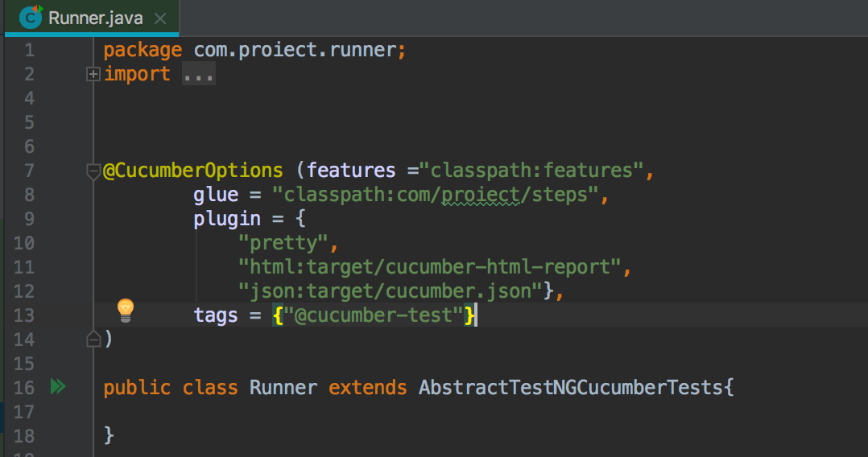Click the underlined proiect word in glue path
The height and width of the screenshot is (457, 868).
coord(480,195)
